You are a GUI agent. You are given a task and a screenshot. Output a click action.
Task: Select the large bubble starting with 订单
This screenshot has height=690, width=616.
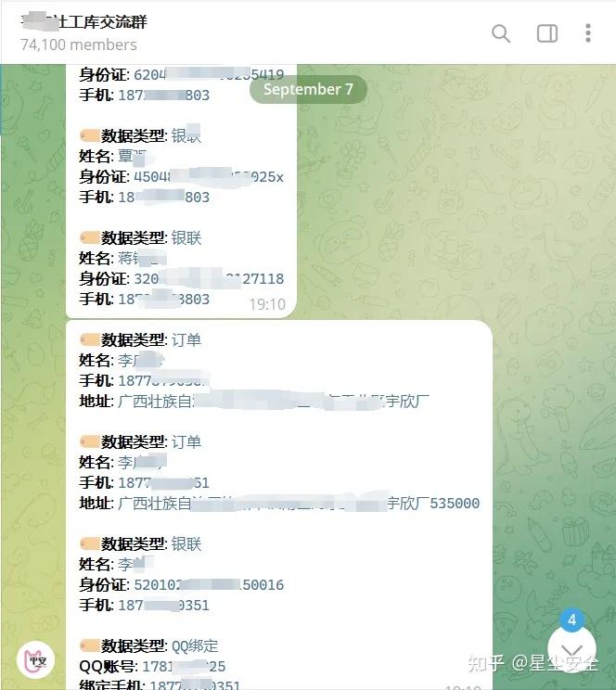(278, 505)
